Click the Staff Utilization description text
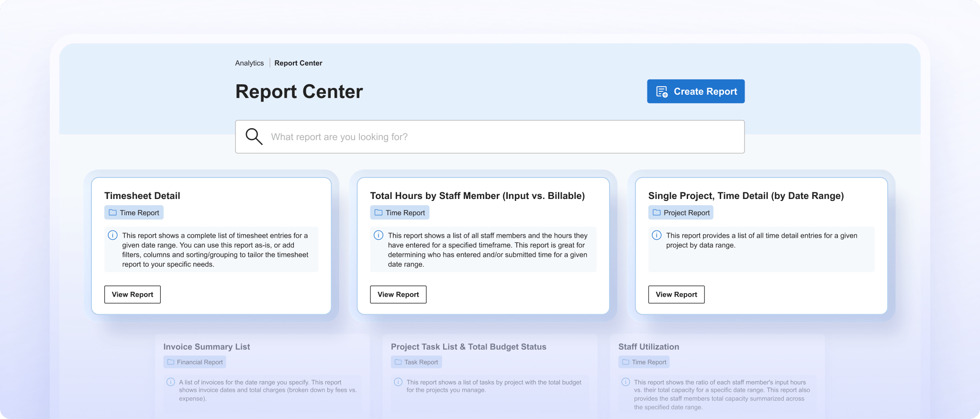980x419 pixels. (x=722, y=395)
